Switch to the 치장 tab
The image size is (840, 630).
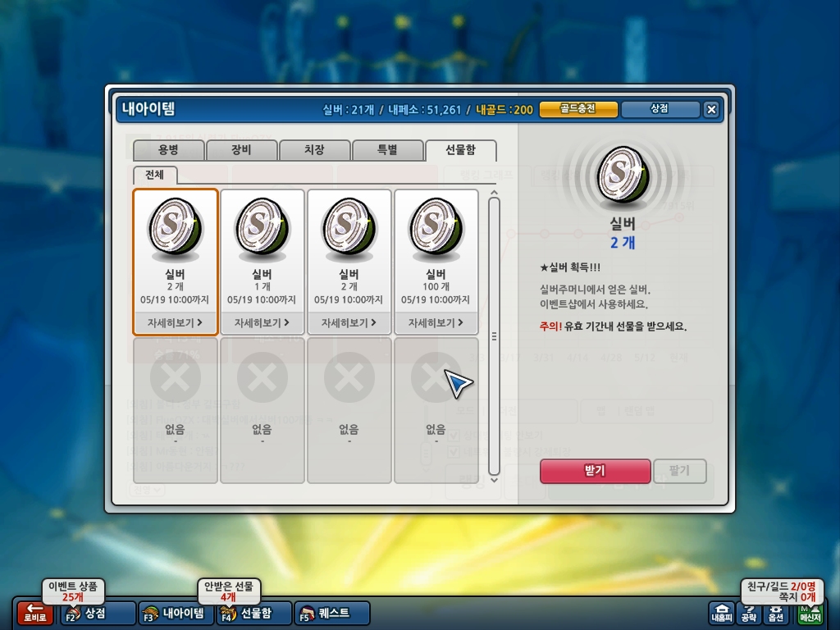(314, 150)
